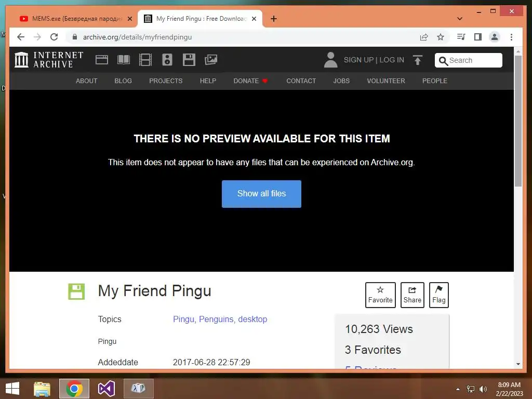The image size is (532, 399).
Task: Click the green software item icon beside title
Action: coord(76,291)
